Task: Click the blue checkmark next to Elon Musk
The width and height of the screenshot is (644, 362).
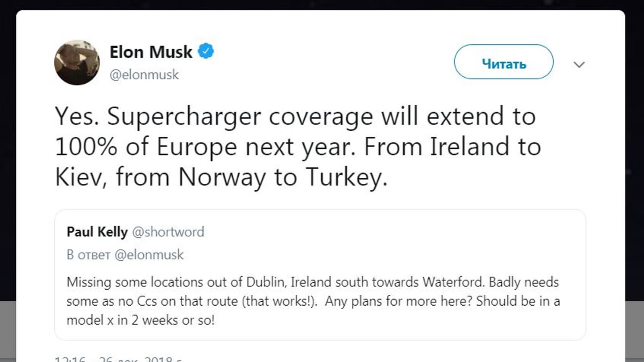Action: tap(206, 50)
